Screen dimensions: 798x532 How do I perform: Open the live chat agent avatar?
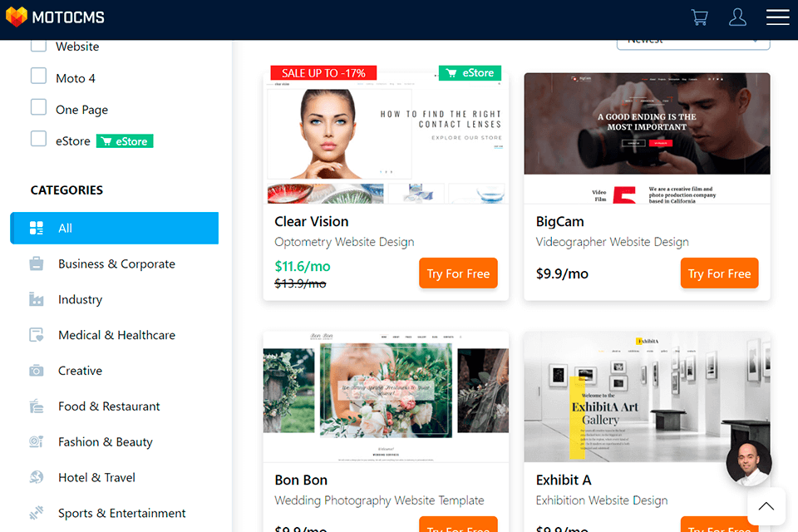coord(749,463)
